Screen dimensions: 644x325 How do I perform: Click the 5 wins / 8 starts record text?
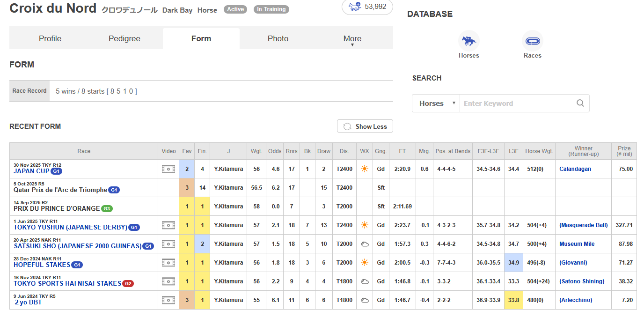[96, 91]
